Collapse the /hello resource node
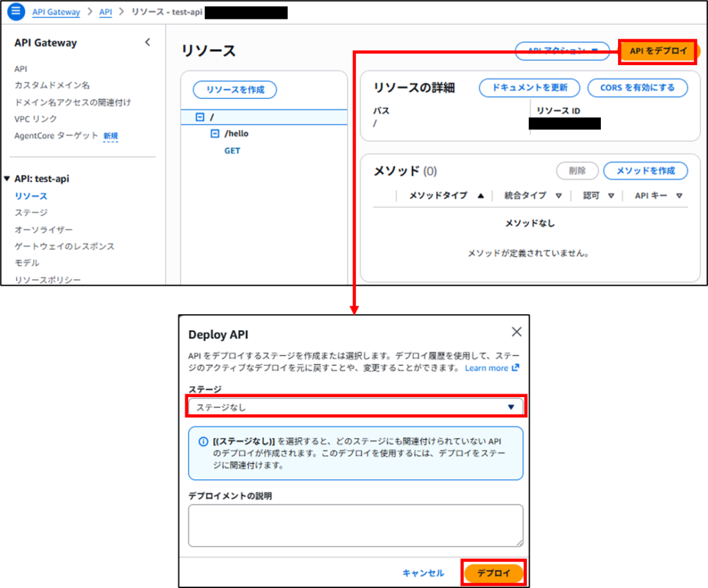This screenshot has height=588, width=708. point(214,134)
